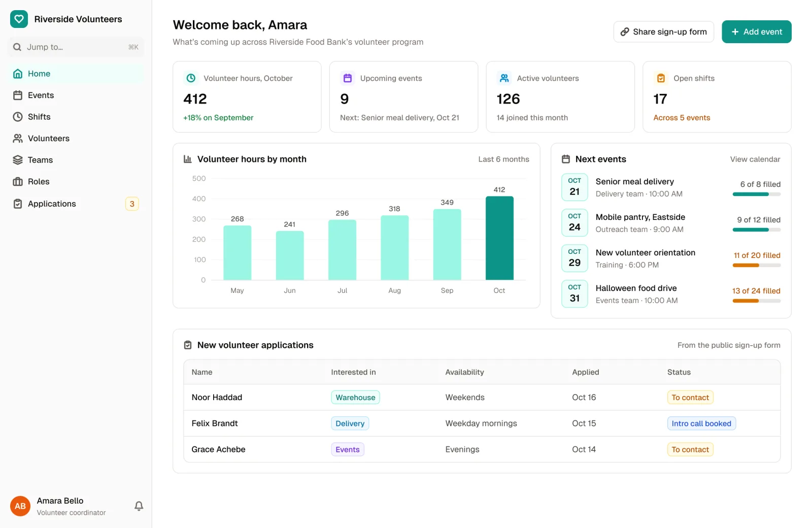Open Teams from the sidebar
Image resolution: width=812 pixels, height=528 pixels.
pyautogui.click(x=76, y=160)
